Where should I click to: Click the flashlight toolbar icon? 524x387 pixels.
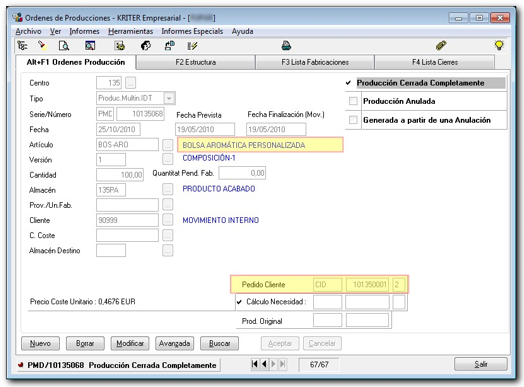pos(42,45)
